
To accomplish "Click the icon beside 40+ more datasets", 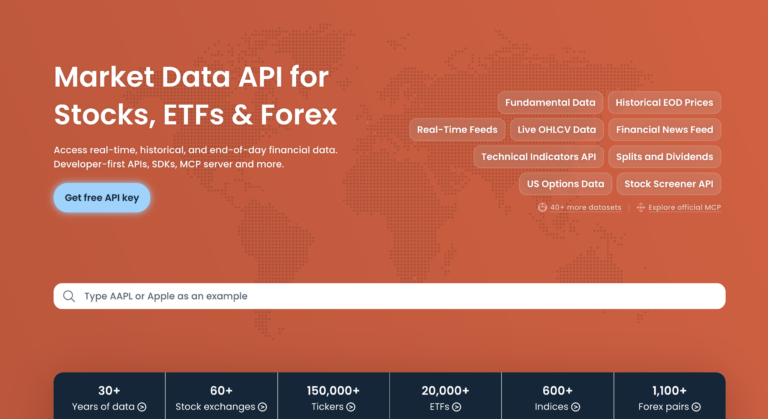I will pos(542,207).
